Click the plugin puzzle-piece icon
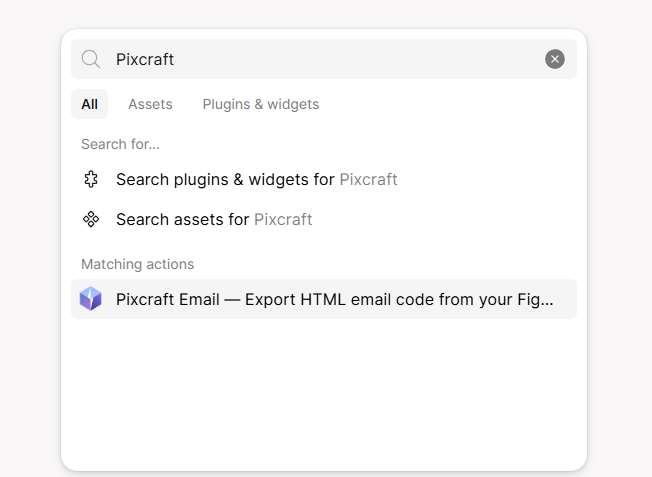 [x=91, y=180]
